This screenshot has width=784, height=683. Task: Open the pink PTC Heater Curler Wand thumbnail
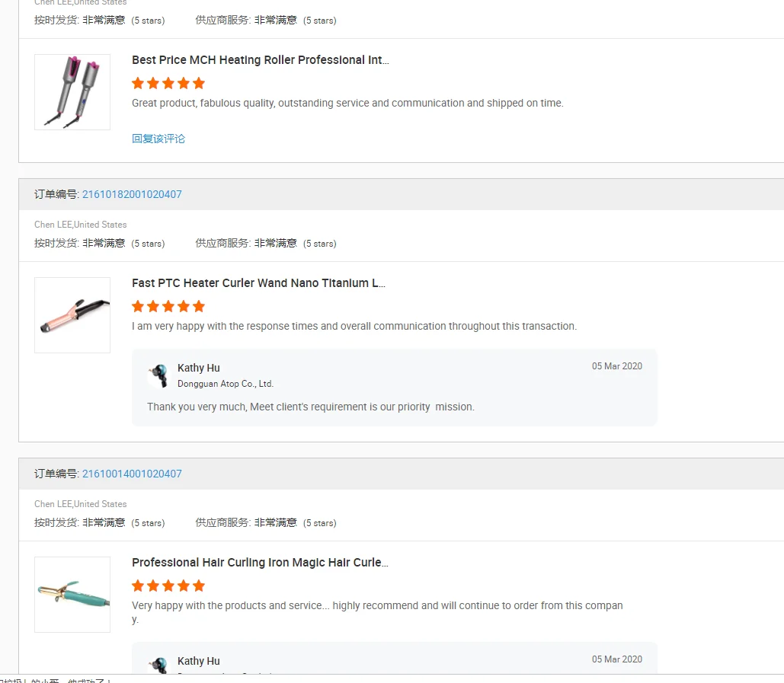72,315
